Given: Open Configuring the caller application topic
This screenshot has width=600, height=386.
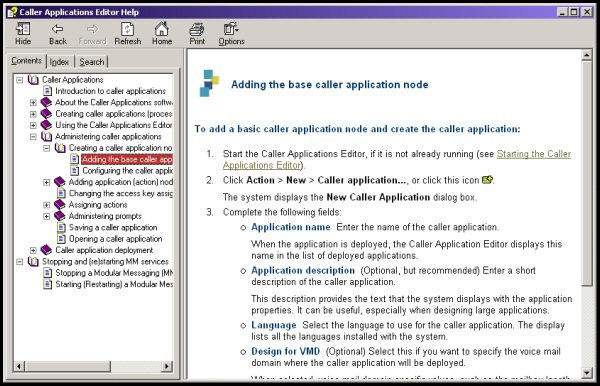Looking at the screenshot, I should pyautogui.click(x=127, y=171).
